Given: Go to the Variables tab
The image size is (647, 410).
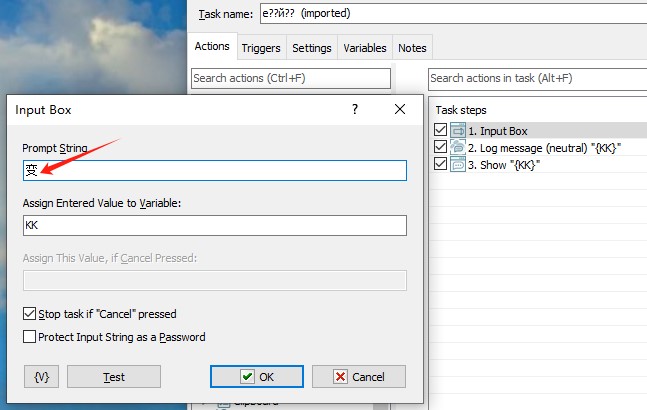Looking at the screenshot, I should click(364, 48).
